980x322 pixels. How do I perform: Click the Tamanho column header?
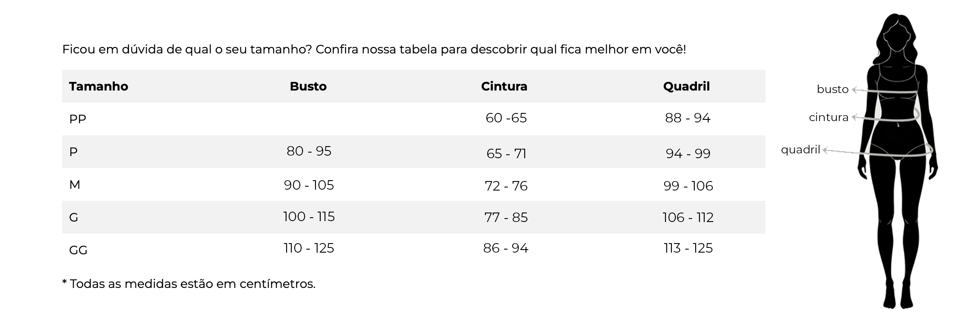[98, 86]
